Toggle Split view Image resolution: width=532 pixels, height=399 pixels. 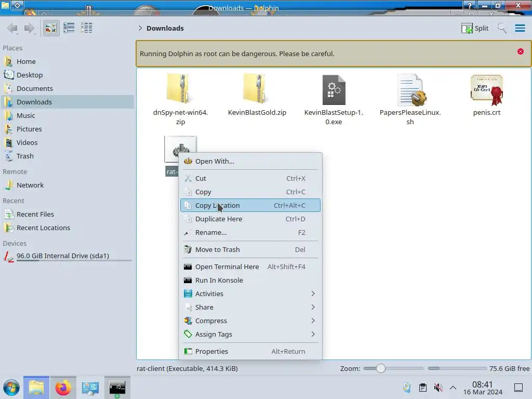(475, 28)
